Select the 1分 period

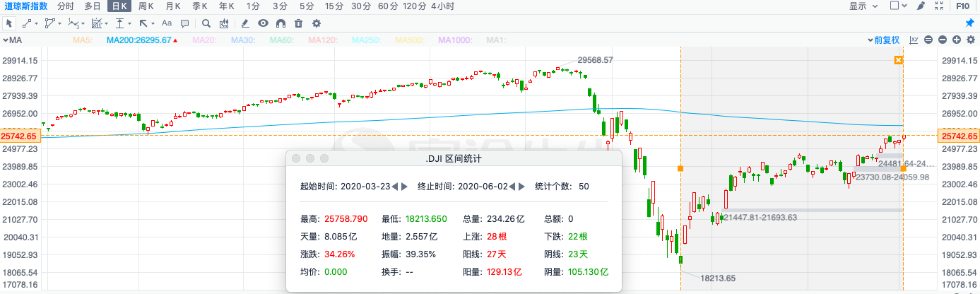click(253, 6)
